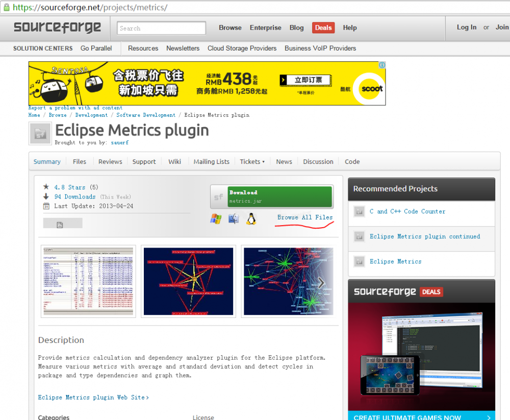Click the Browse All Files link
The image size is (510, 420).
coord(305,217)
